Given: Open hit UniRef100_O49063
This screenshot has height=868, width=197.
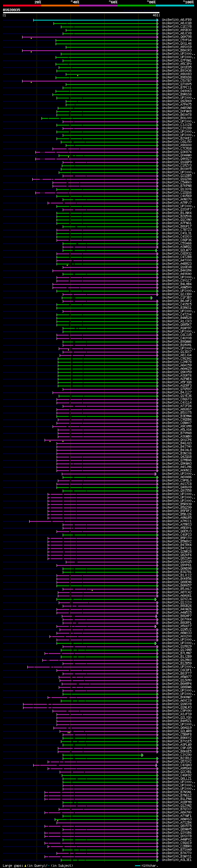Looking at the screenshot, I should tap(176, 91).
